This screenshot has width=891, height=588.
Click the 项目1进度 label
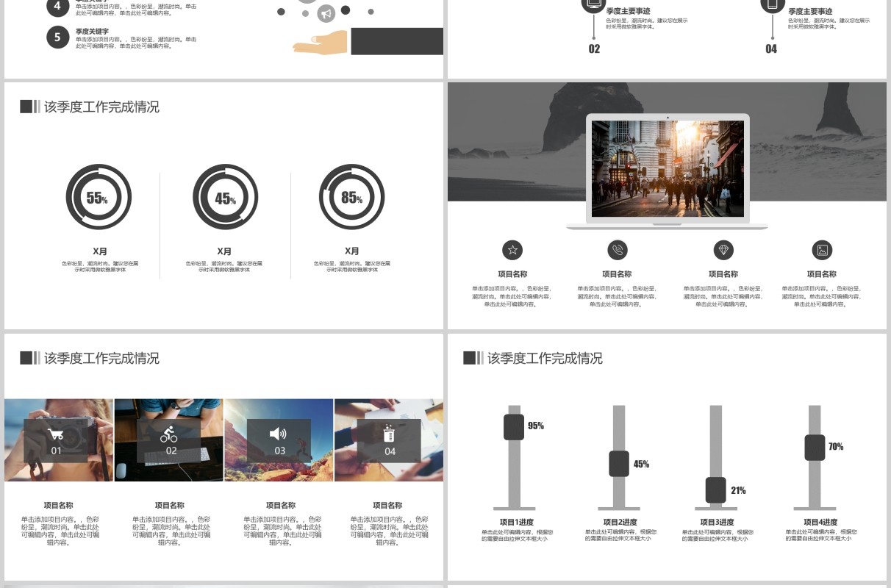coord(517,523)
